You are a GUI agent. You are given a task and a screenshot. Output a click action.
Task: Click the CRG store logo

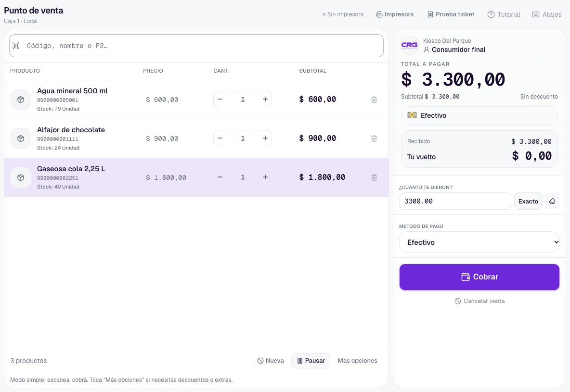[409, 46]
